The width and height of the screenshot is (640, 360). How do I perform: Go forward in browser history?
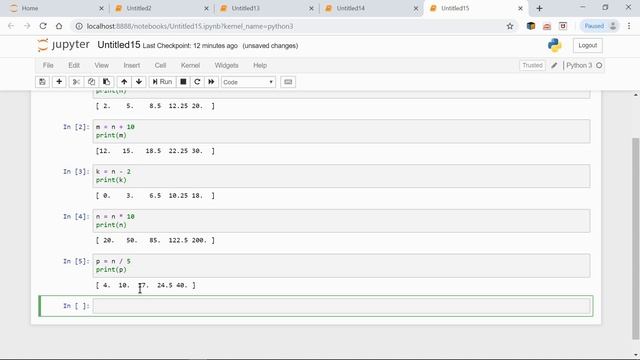[27, 26]
